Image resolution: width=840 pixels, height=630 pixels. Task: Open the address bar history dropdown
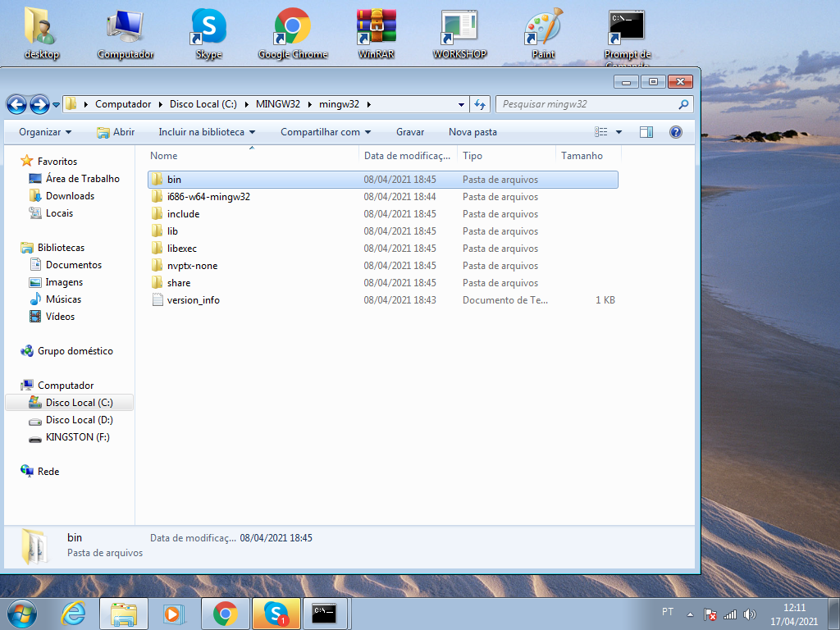[461, 104]
